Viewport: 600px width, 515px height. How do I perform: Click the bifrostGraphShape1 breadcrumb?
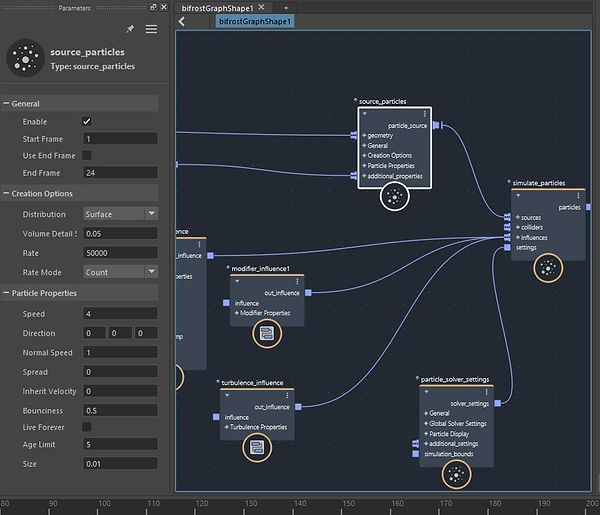click(255, 21)
